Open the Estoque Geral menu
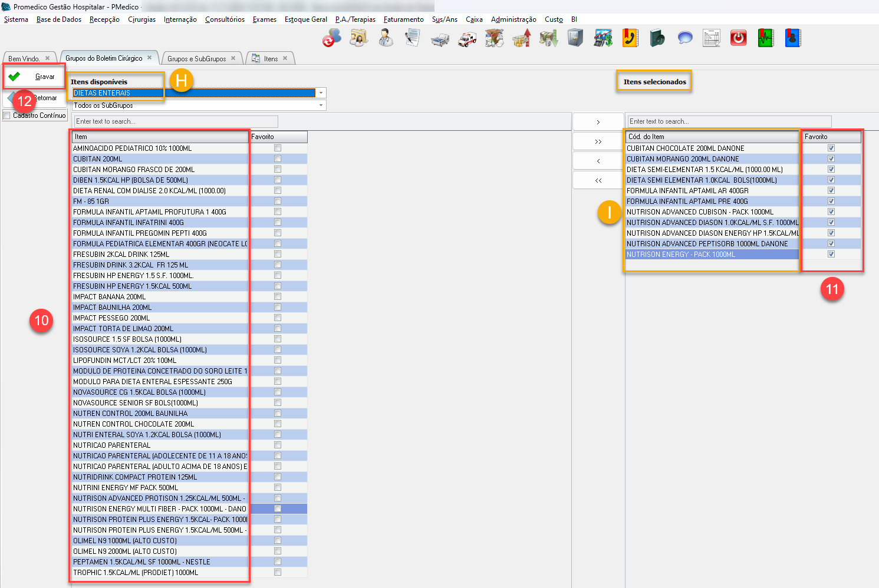 click(x=305, y=19)
